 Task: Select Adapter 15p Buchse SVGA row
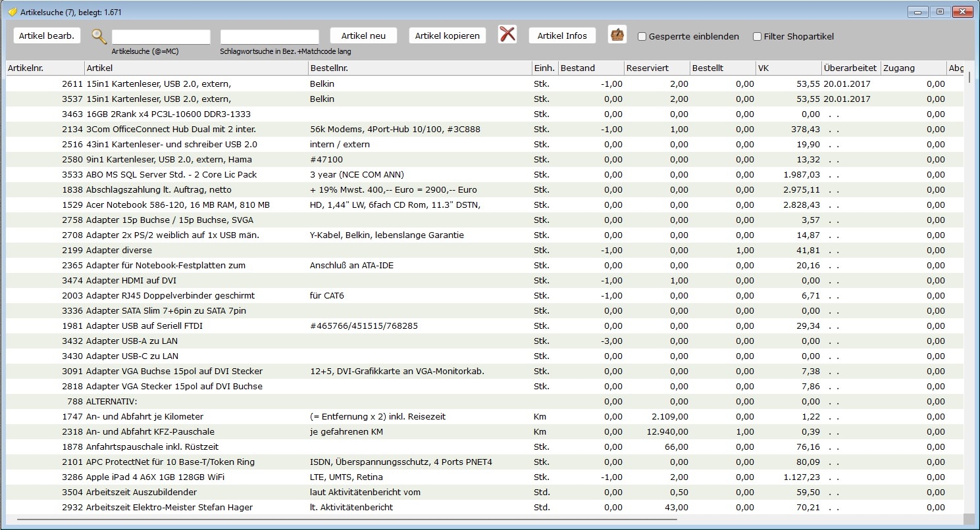tap(485, 220)
